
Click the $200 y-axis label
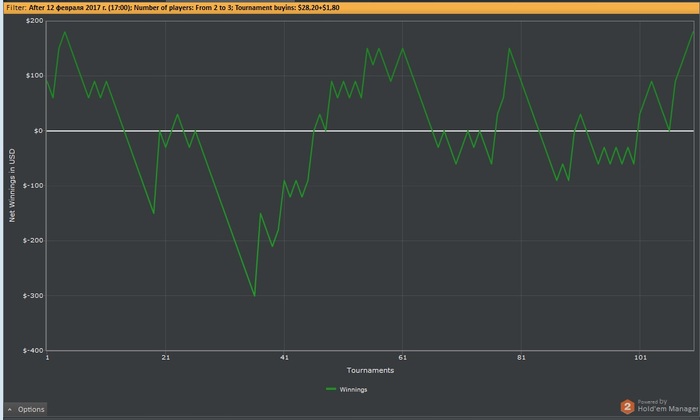tap(34, 21)
